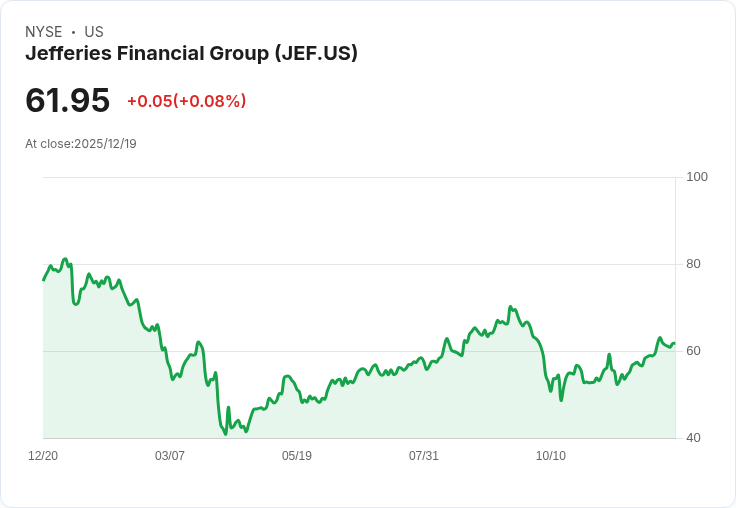Click the NYSE exchange label
Screen dimensions: 736x508
pyautogui.click(x=44, y=32)
